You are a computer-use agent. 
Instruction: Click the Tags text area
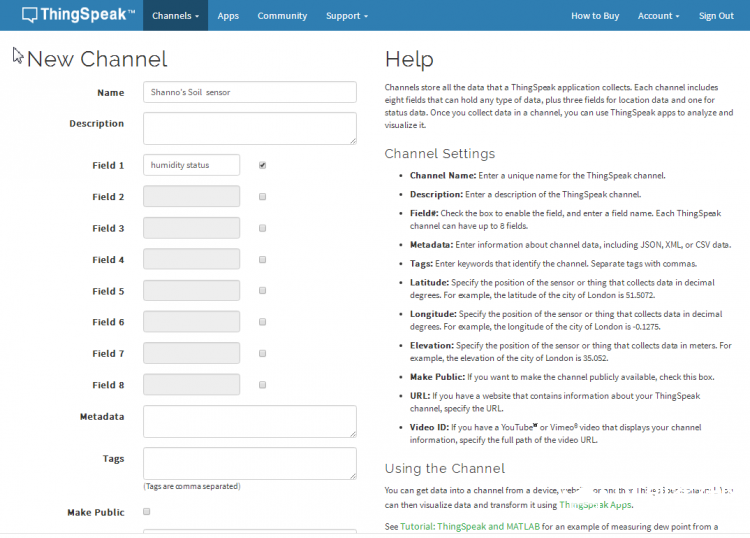point(250,463)
